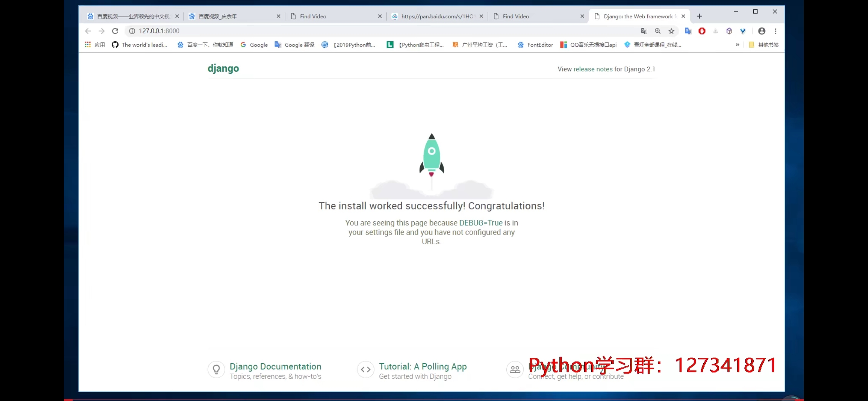The image size is (868, 401).
Task: Open the GitHub 'The world's leadi...' bookmark
Action: [x=139, y=45]
